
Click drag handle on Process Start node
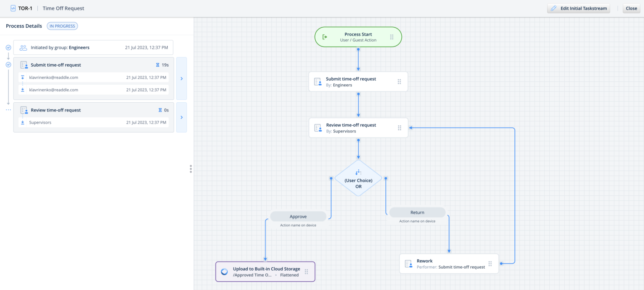click(x=392, y=37)
